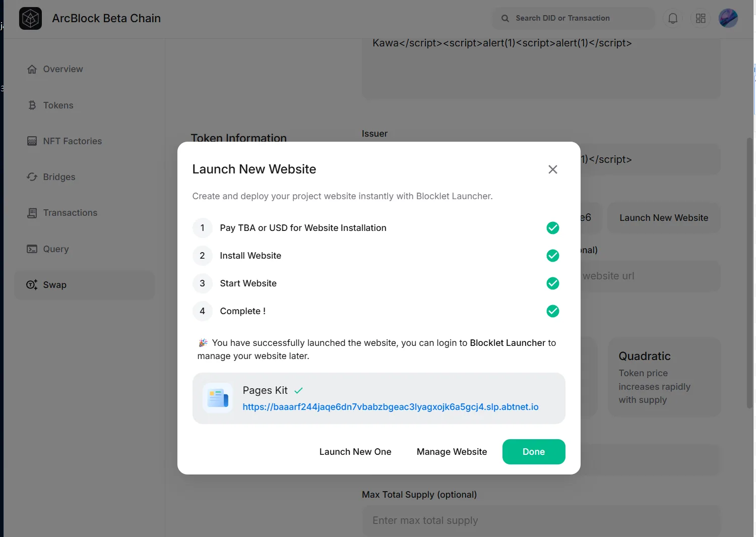The width and height of the screenshot is (756, 537).
Task: Click the page vertical scrollbar
Action: 750,272
